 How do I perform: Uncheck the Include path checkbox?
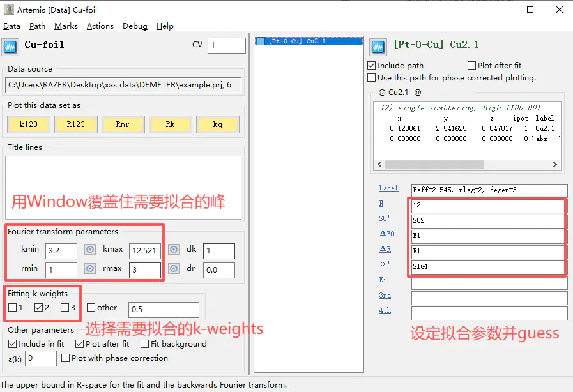(x=372, y=65)
